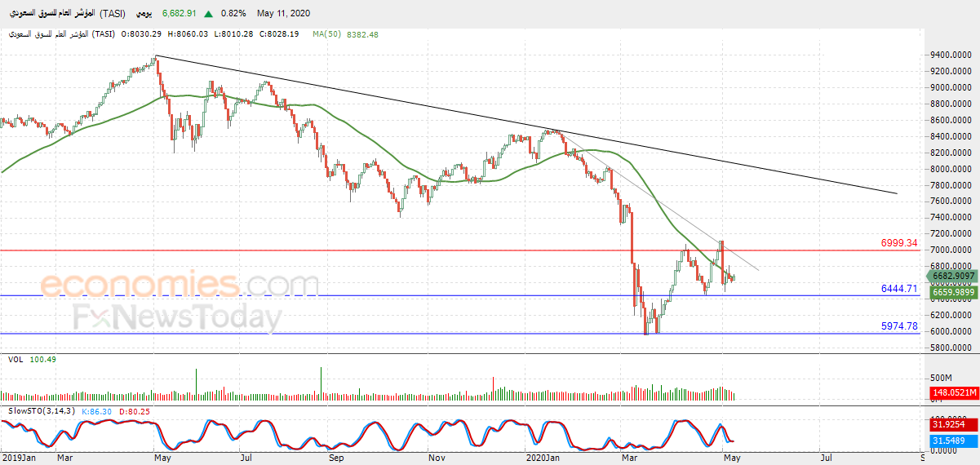Click the FxNewsToday watermark logo

(177, 317)
